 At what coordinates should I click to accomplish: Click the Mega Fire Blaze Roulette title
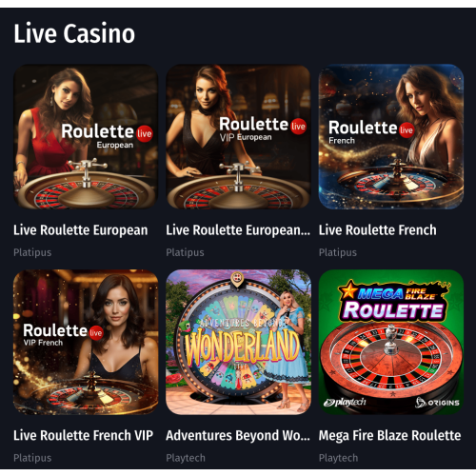[389, 435]
